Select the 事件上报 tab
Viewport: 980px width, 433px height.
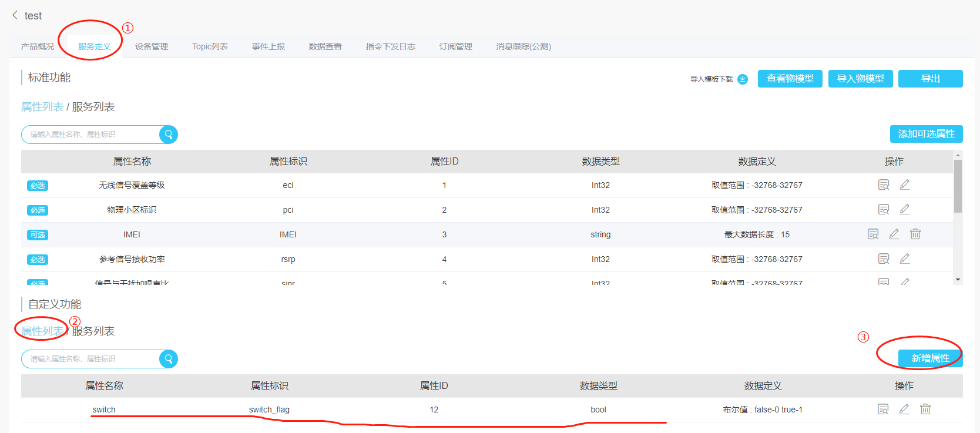point(269,46)
